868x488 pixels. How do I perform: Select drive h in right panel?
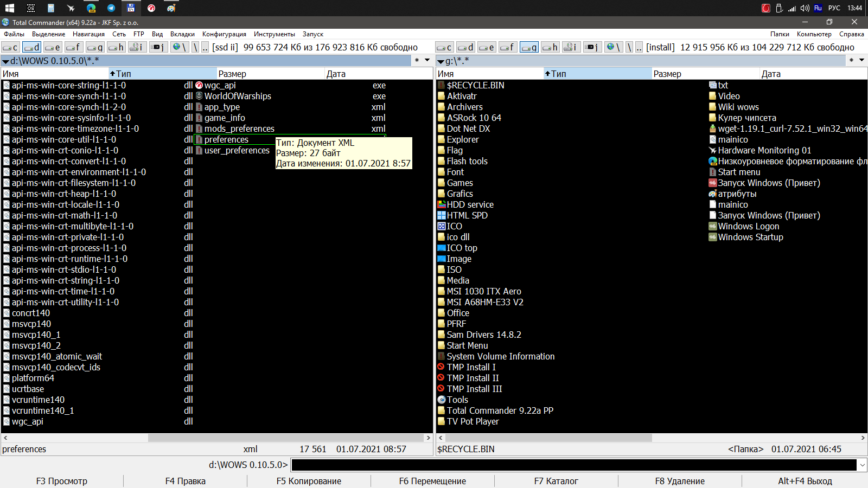pos(551,47)
